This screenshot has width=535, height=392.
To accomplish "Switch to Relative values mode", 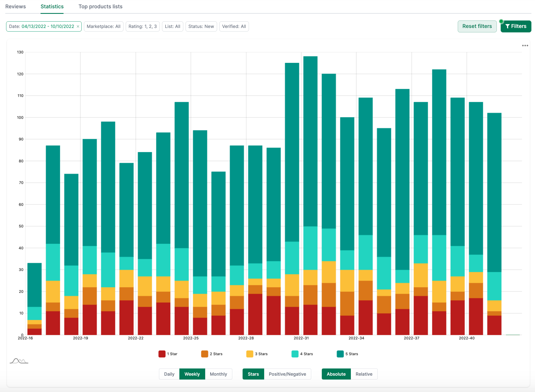I will click(x=364, y=374).
